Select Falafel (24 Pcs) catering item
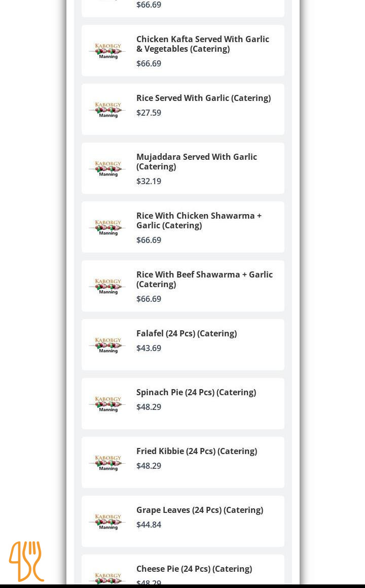The width and height of the screenshot is (365, 588). (187, 333)
